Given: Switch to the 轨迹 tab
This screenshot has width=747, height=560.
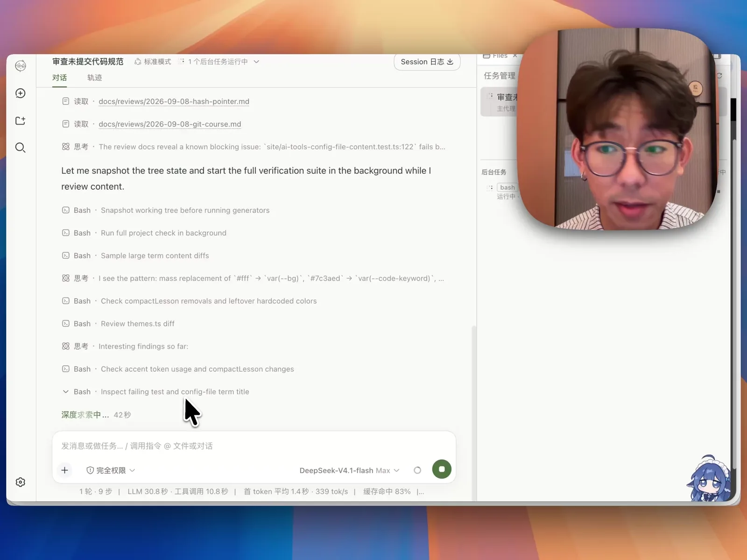Looking at the screenshot, I should 94,77.
